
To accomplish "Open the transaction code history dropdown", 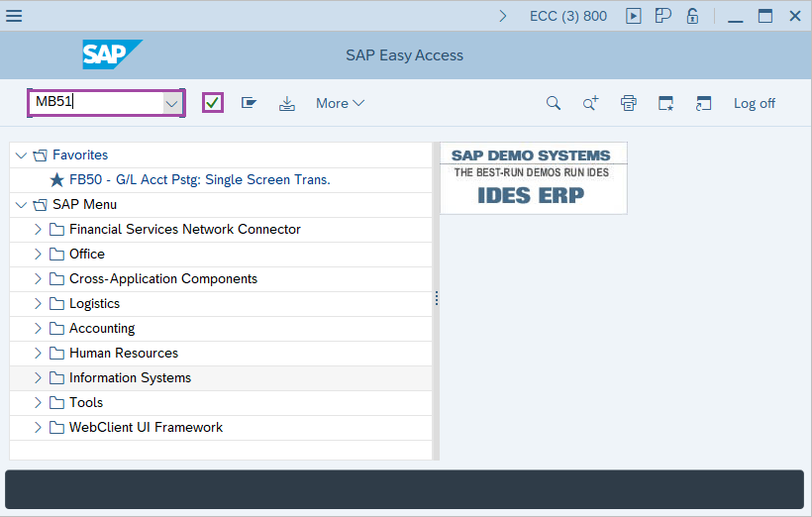I will [172, 103].
